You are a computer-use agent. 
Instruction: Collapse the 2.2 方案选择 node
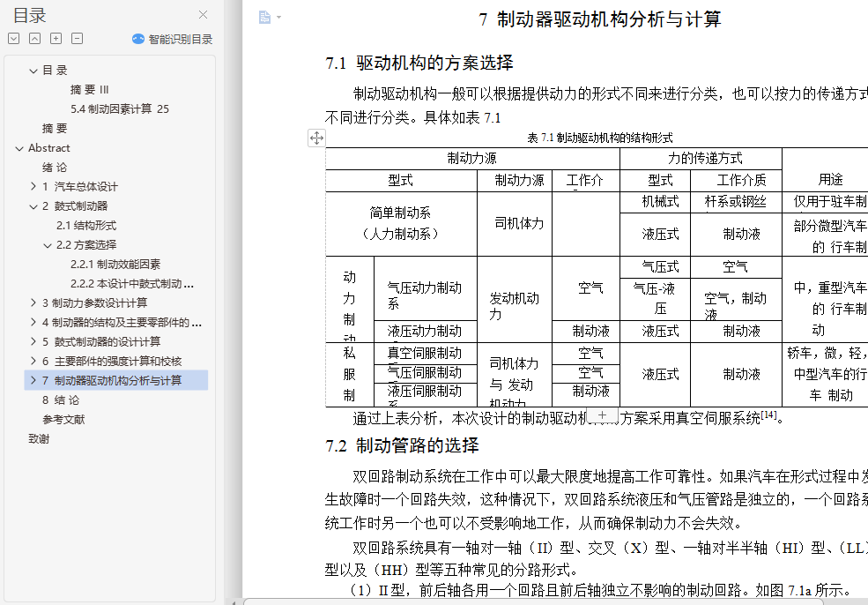click(x=48, y=245)
